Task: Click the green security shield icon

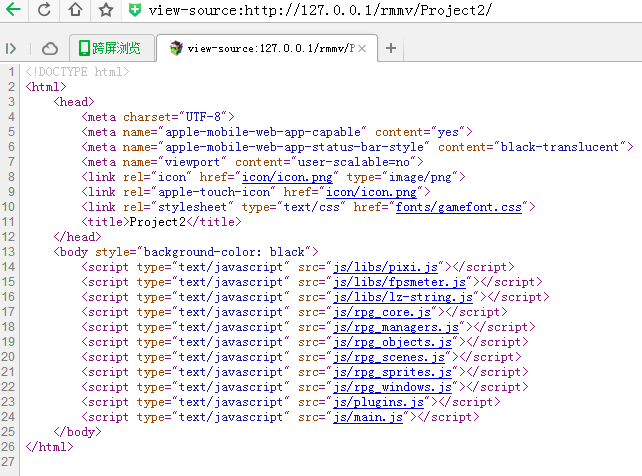Action: pyautogui.click(x=135, y=10)
